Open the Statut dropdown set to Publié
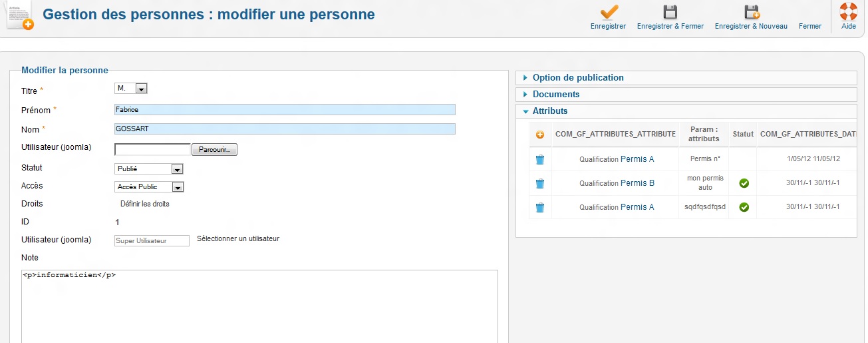This screenshot has height=343, width=868. pyautogui.click(x=149, y=169)
